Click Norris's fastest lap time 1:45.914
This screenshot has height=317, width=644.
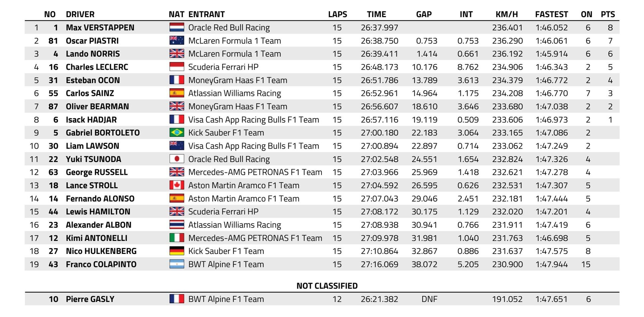(551, 54)
